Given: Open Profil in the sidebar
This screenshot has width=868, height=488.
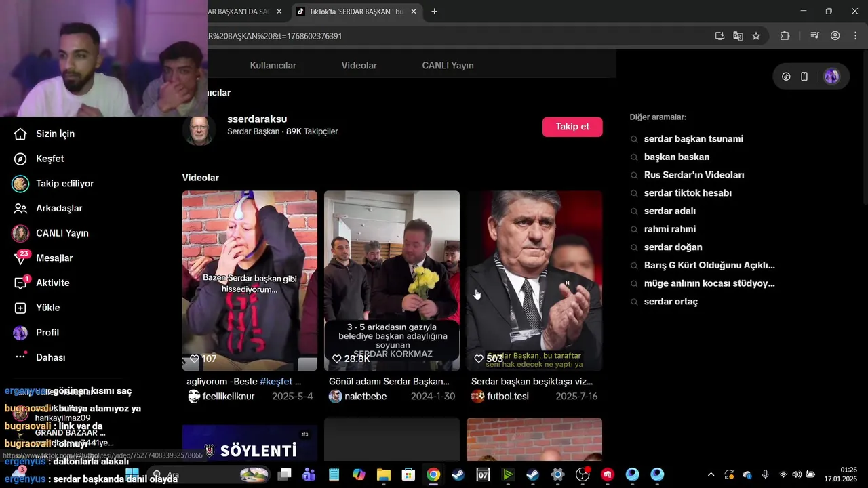Looking at the screenshot, I should [x=37, y=333].
